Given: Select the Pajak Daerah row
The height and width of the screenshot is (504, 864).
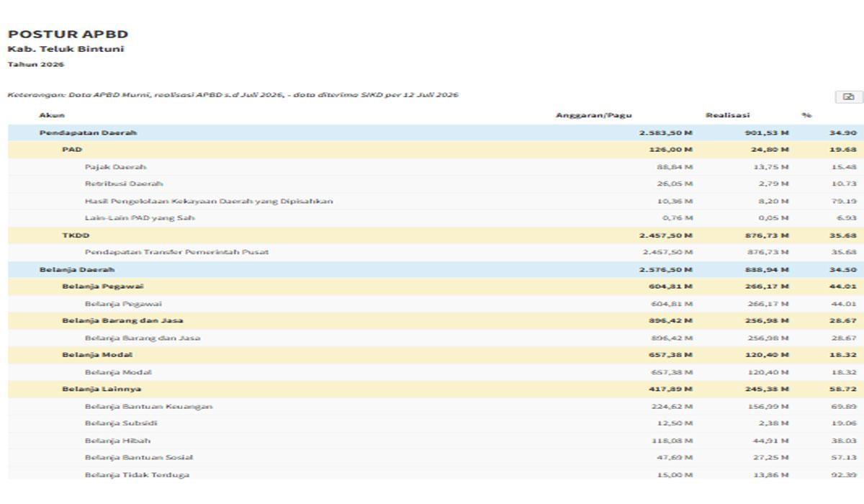Looking at the screenshot, I should pyautogui.click(x=436, y=167).
